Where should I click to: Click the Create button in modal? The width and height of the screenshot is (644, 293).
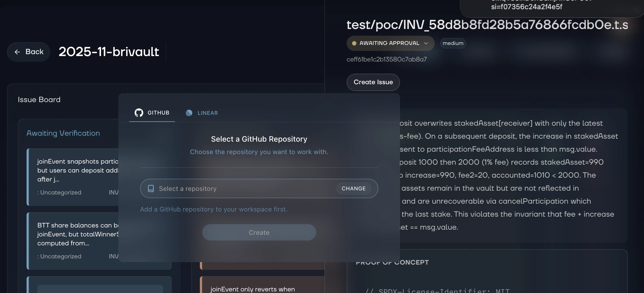[259, 232]
